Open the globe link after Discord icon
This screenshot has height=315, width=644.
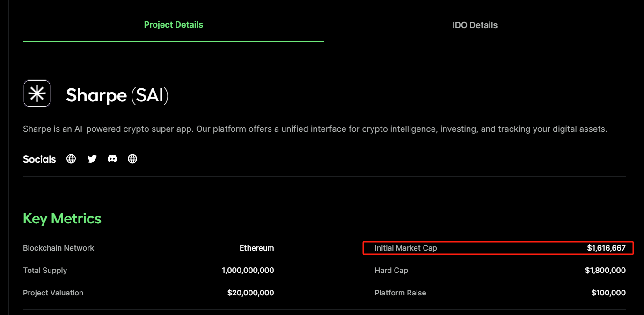coord(132,159)
